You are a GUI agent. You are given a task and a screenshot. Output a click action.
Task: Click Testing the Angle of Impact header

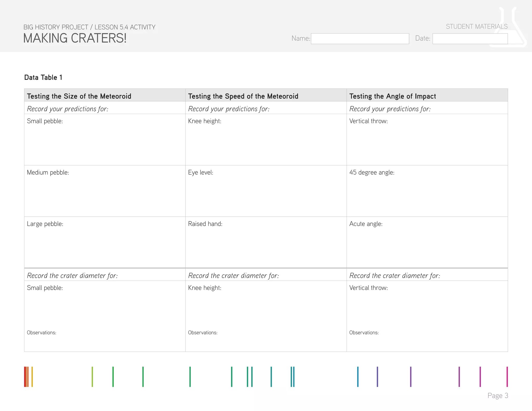click(392, 96)
